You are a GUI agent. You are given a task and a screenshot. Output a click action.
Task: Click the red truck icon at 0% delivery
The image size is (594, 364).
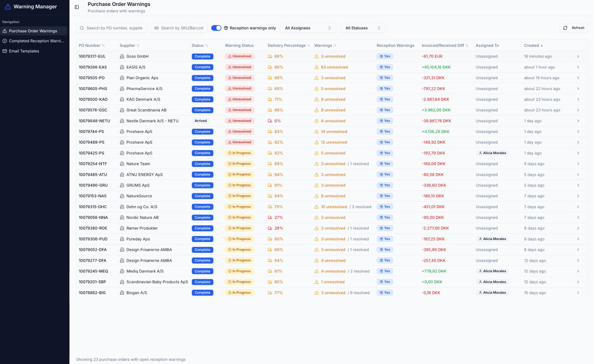coord(270,121)
